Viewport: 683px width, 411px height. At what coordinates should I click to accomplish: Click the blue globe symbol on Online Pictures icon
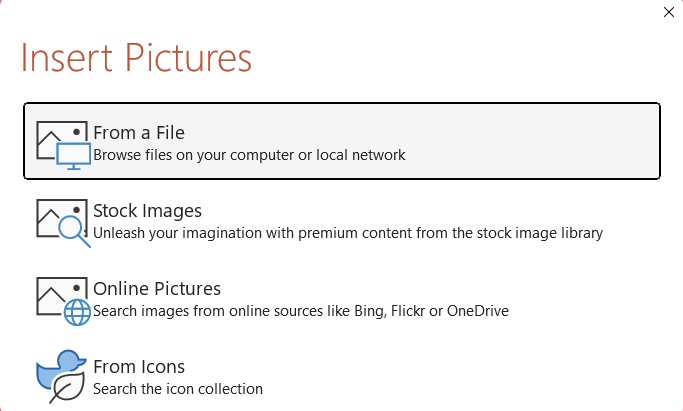point(77,312)
